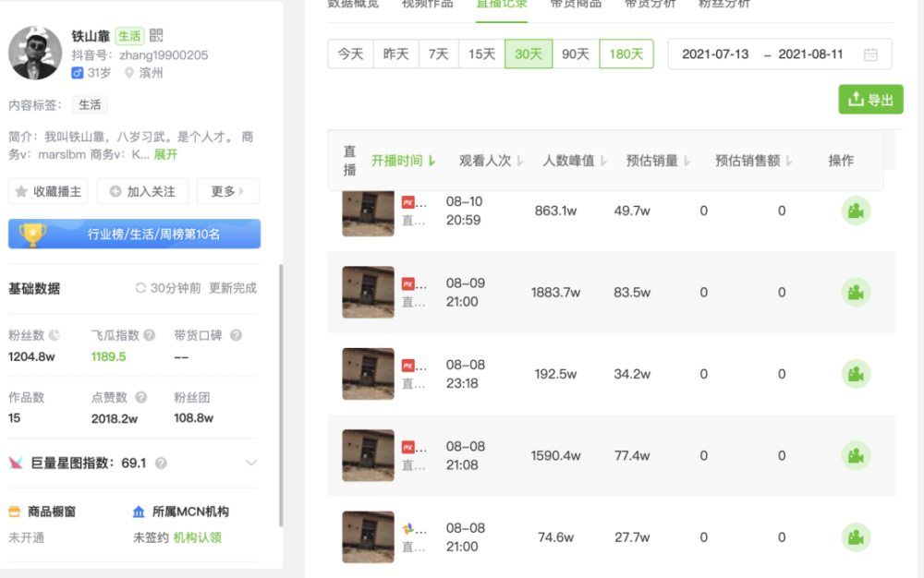924x578 pixels.
Task: Click the trophy icon on the 行业榜 banner
Action: (35, 234)
